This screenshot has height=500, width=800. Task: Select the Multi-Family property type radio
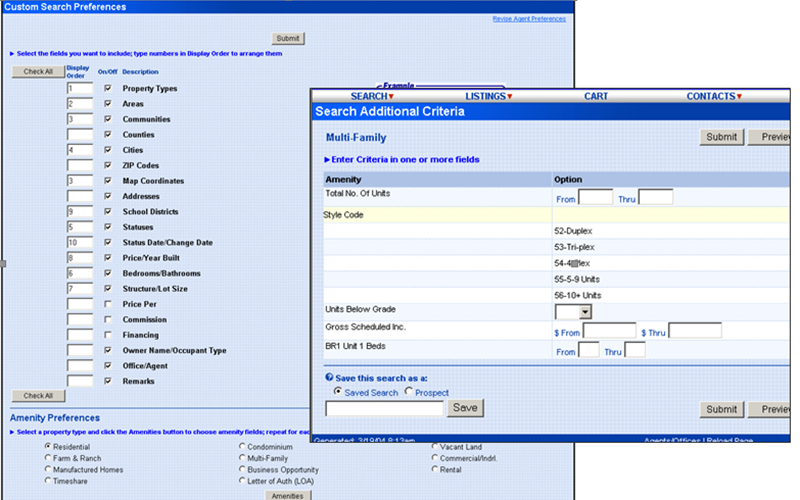(241, 457)
